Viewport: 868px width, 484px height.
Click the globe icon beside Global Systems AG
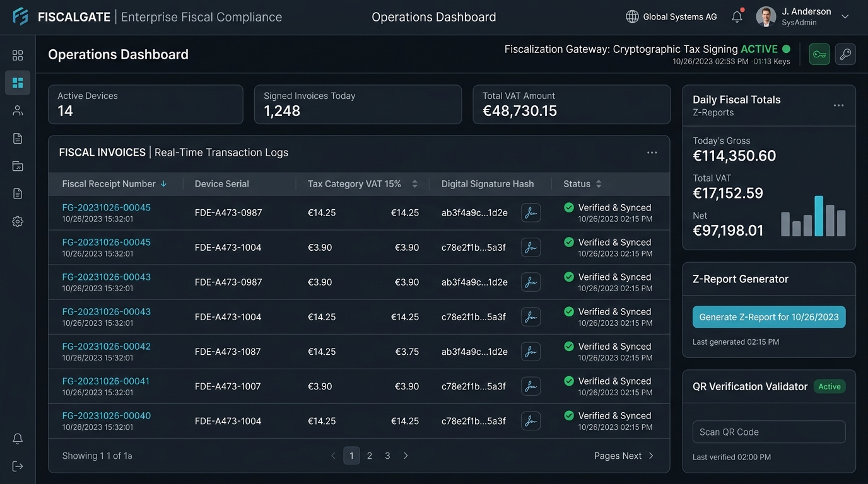pyautogui.click(x=632, y=17)
